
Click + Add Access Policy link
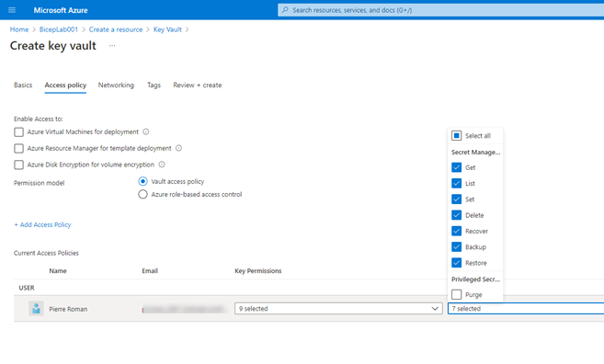42,224
